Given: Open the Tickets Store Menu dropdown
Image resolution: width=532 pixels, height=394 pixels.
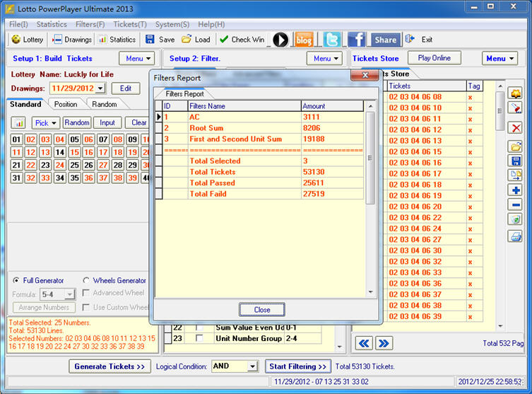Looking at the screenshot, I should tap(500, 59).
